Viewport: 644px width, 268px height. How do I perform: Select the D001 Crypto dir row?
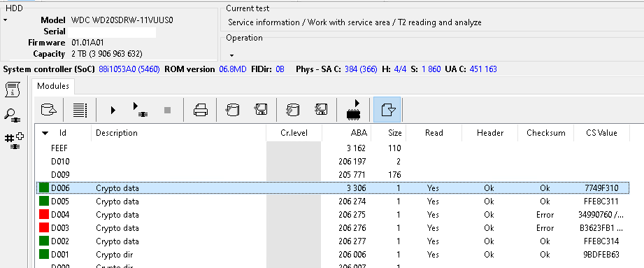coord(333,255)
